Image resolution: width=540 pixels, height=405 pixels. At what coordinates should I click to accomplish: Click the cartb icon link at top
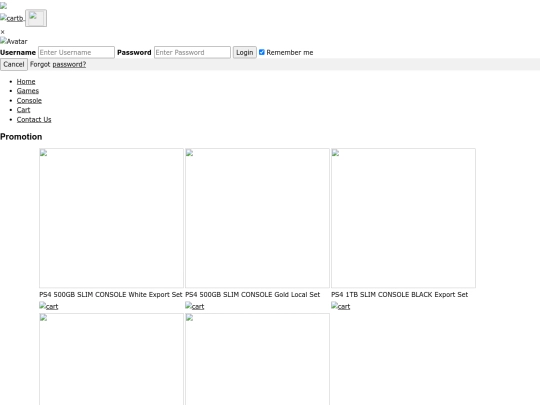[12, 18]
